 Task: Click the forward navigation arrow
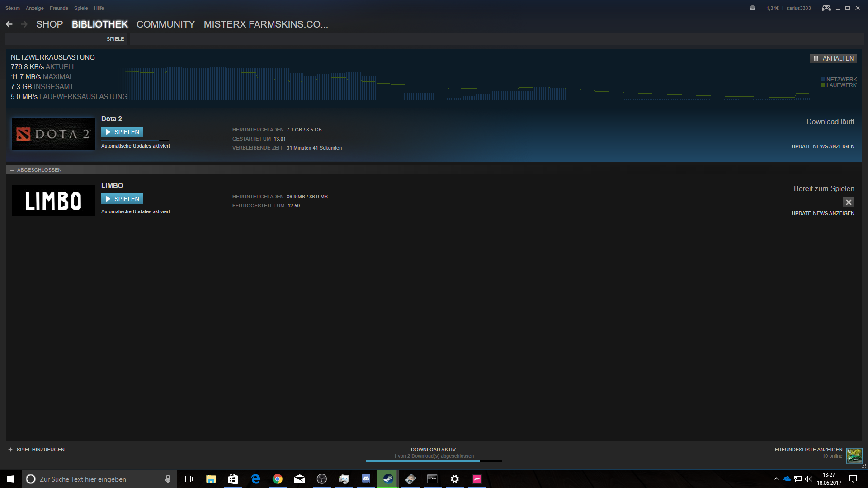(24, 24)
